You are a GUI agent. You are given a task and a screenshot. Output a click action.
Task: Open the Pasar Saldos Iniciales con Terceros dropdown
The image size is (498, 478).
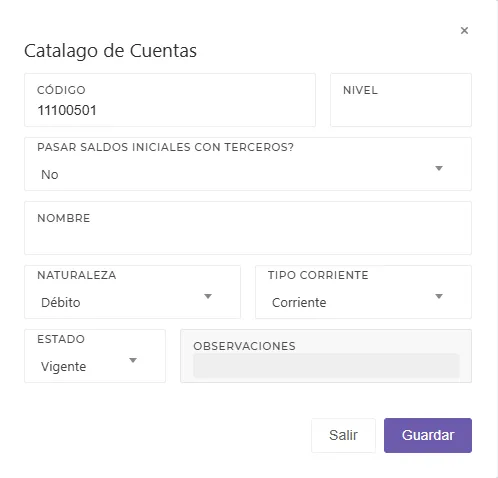click(x=248, y=164)
